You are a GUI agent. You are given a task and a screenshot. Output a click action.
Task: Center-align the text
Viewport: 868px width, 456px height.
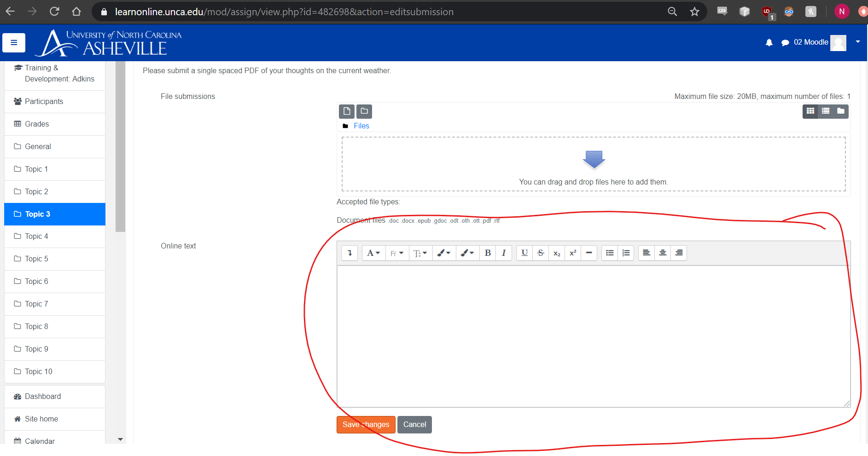pos(663,253)
